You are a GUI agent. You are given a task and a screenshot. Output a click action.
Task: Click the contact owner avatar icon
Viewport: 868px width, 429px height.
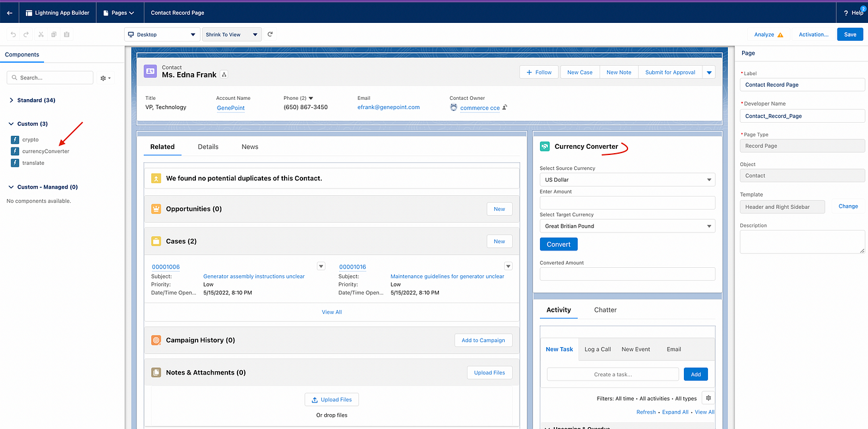454,107
